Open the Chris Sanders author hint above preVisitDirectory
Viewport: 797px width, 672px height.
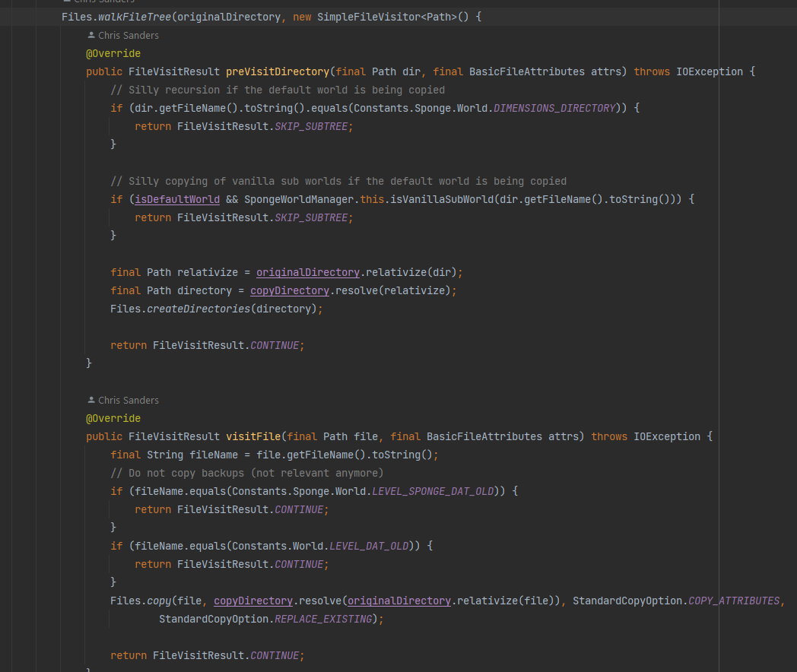point(128,36)
